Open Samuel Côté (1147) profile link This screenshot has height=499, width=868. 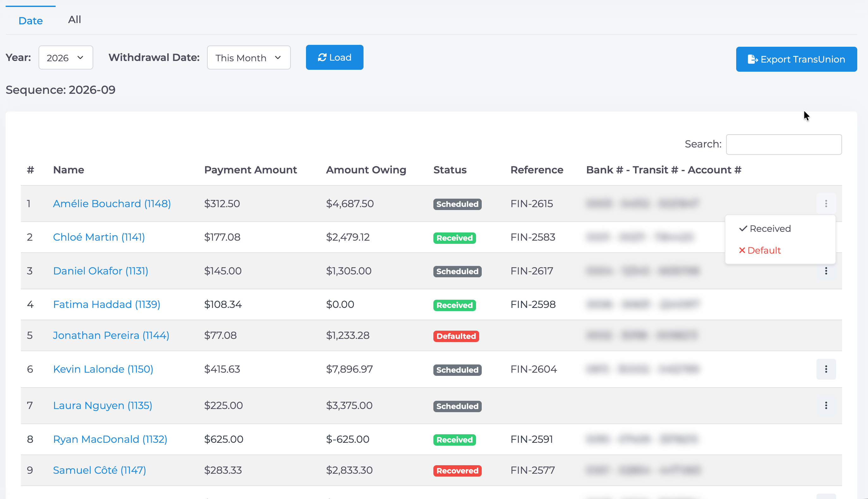point(100,470)
